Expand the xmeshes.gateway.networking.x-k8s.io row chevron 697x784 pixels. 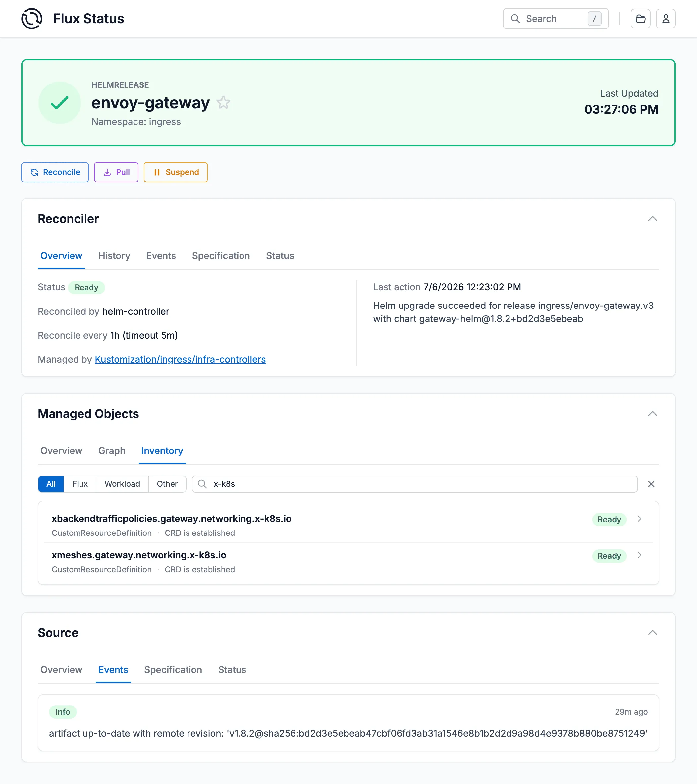click(x=639, y=555)
